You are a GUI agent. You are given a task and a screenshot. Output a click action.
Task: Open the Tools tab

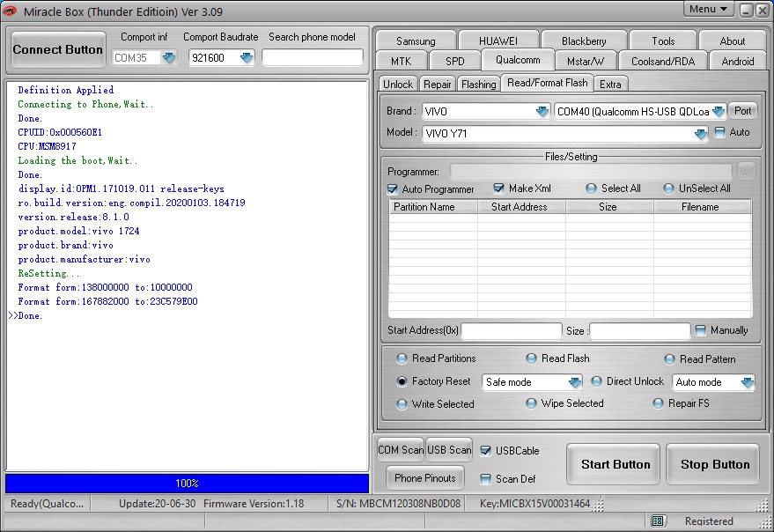pyautogui.click(x=663, y=41)
